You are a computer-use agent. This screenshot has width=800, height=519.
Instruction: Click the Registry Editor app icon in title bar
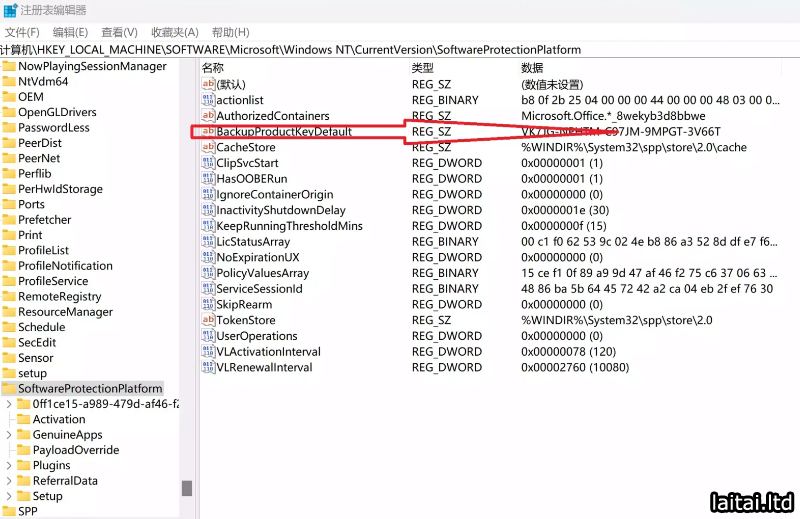(9, 10)
